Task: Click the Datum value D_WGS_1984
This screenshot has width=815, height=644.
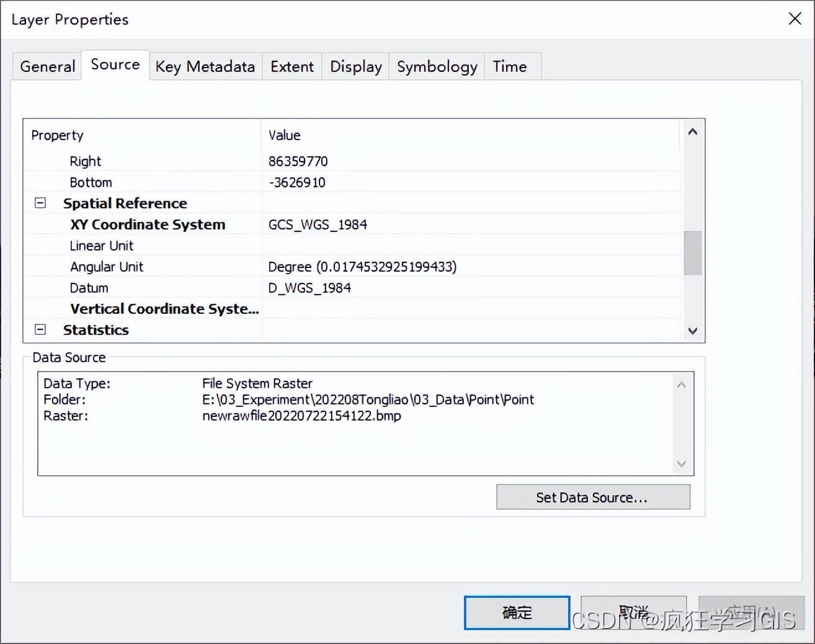Action: tap(310, 288)
